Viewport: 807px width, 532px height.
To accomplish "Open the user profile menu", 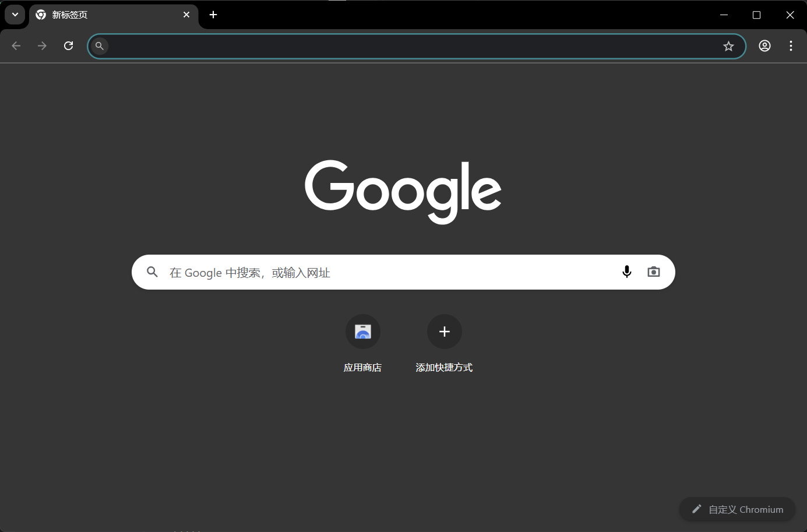I will 764,46.
